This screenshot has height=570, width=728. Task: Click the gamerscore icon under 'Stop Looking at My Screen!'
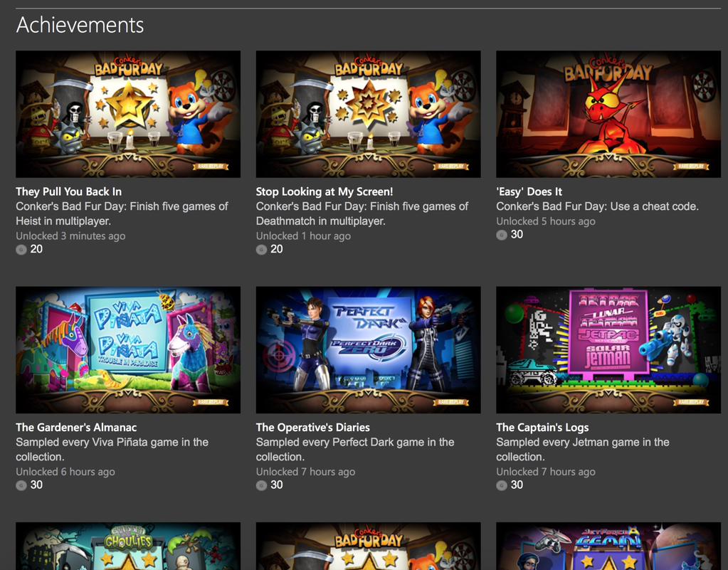[x=261, y=250]
